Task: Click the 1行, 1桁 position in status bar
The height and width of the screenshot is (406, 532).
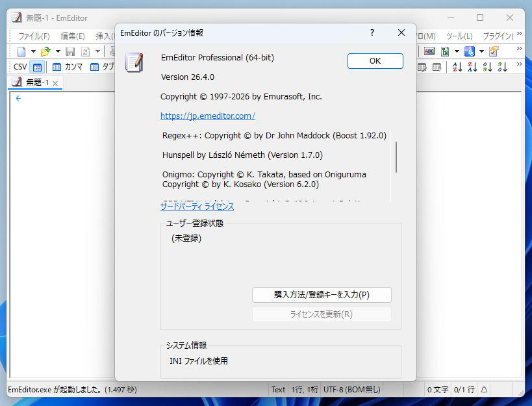Action: pyautogui.click(x=305, y=390)
